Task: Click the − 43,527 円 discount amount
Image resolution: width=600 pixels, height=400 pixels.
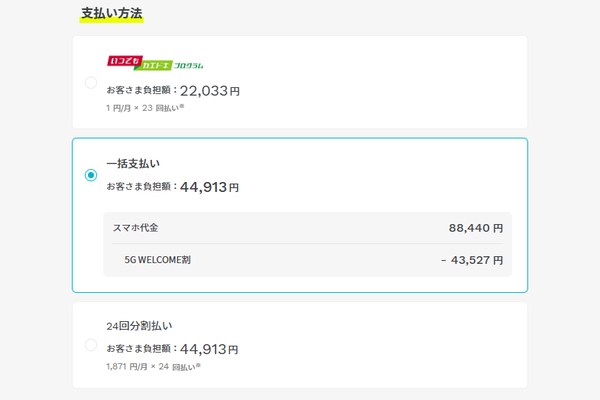Action: (472, 260)
